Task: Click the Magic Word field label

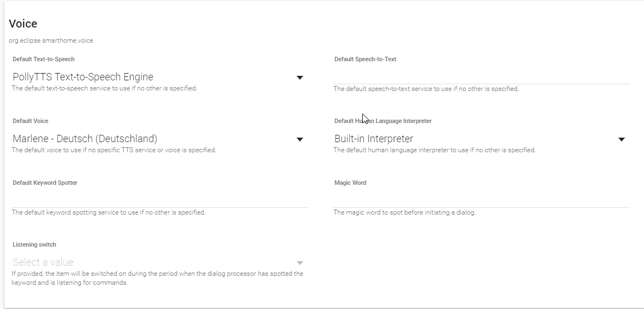Action: pyautogui.click(x=350, y=183)
